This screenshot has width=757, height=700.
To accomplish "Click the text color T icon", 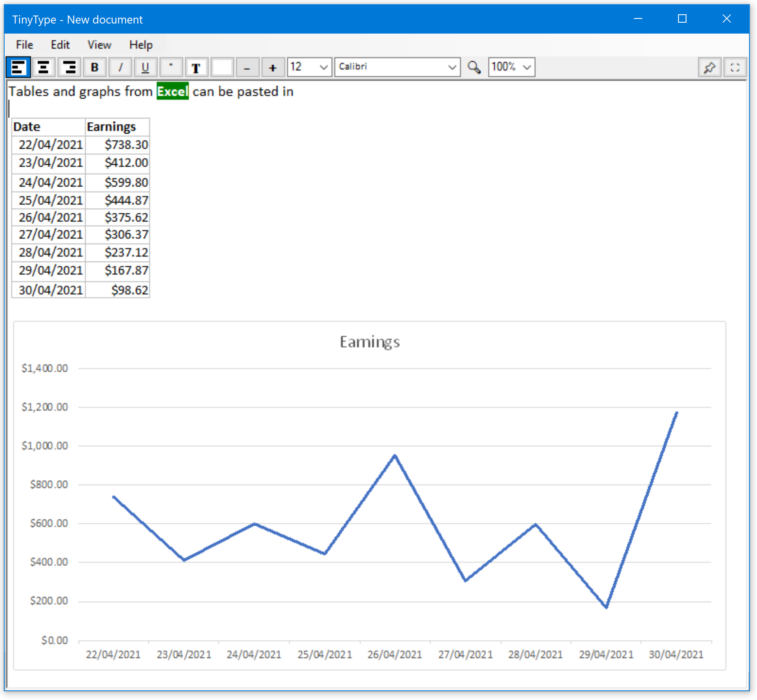I will (x=196, y=67).
